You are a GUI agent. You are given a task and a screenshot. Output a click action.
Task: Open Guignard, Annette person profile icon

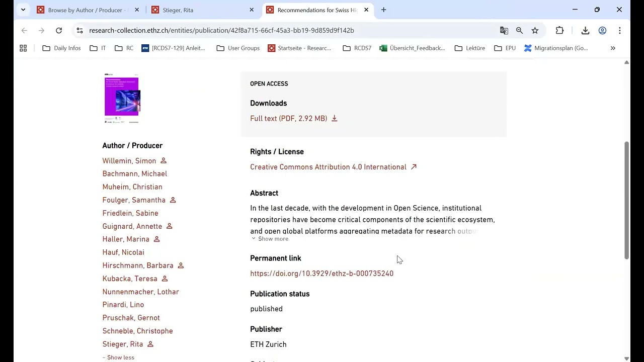(x=170, y=226)
